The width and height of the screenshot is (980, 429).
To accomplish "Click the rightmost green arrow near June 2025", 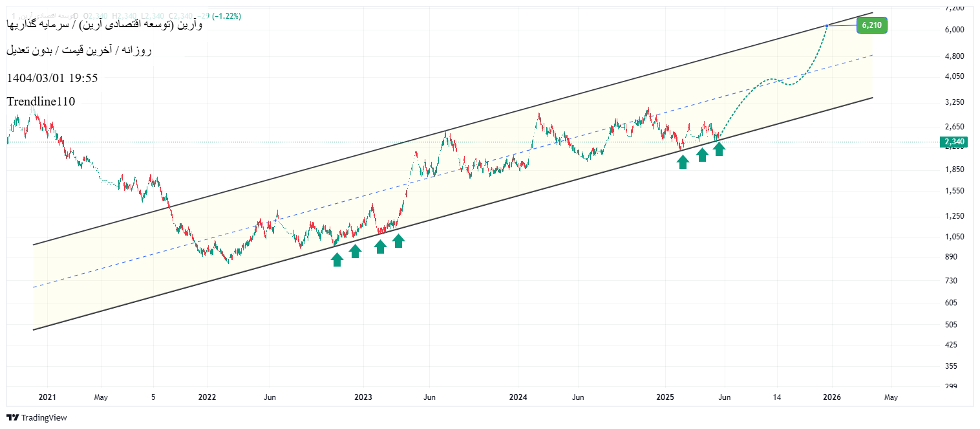I will point(719,149).
